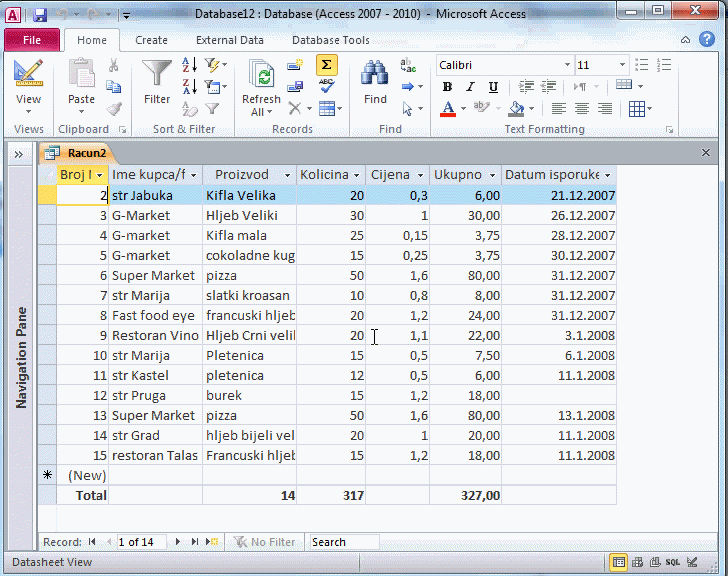This screenshot has height=576, width=728.
Task: Switch to SQL View in status bar
Action: (673, 562)
